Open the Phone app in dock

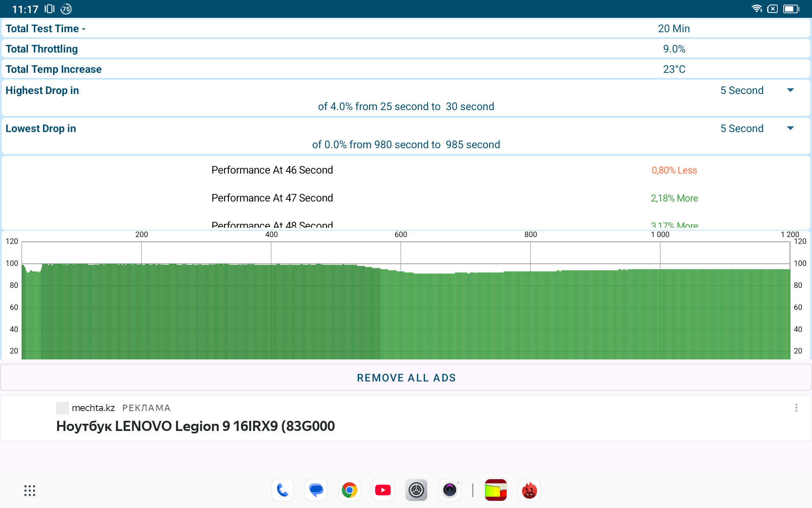click(283, 490)
